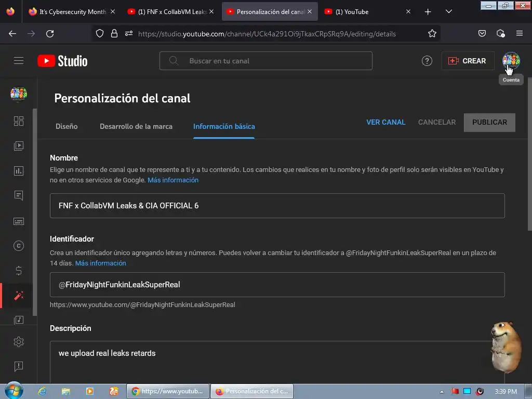Click the YouTube Studio logo
Image resolution: width=532 pixels, height=399 pixels.
[62, 61]
